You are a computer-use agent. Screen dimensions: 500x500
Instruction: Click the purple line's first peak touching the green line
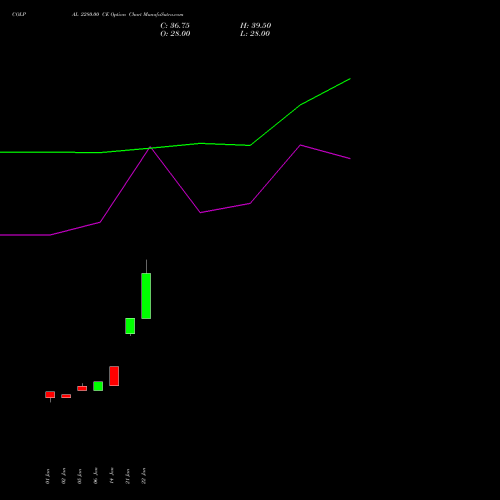(150, 147)
